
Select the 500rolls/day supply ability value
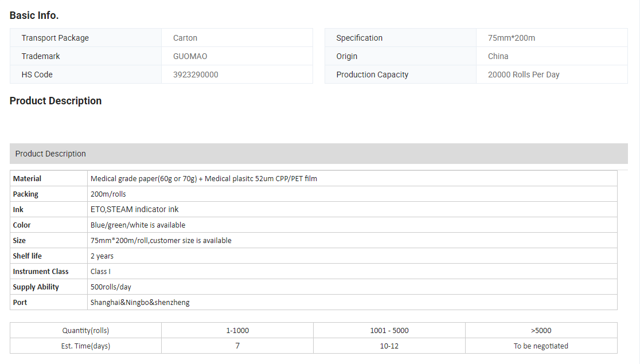[x=111, y=287]
